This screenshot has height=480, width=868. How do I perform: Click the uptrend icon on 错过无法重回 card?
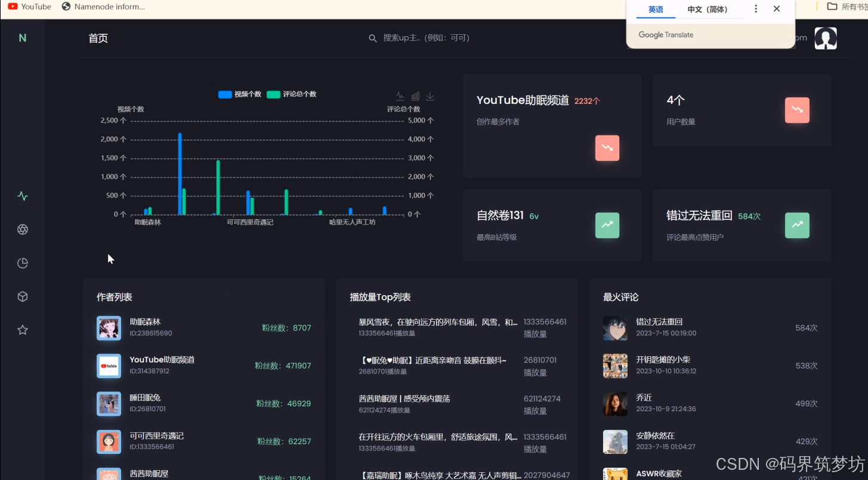(797, 225)
